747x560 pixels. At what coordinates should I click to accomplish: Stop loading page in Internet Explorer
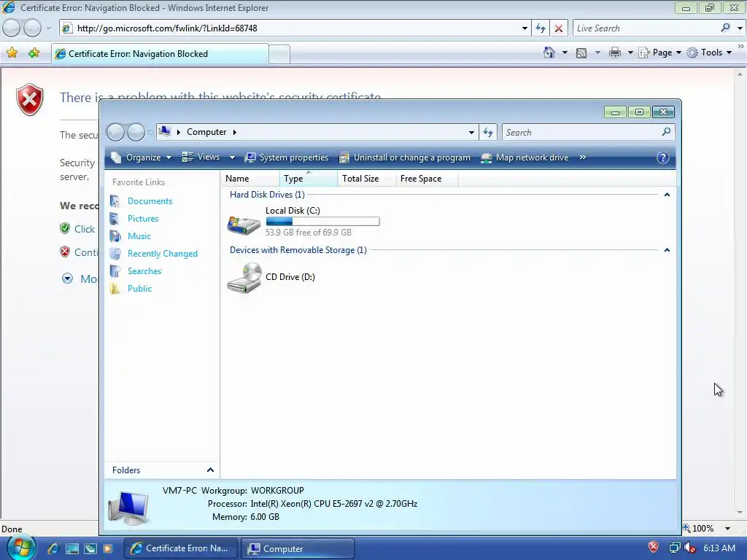click(x=558, y=28)
